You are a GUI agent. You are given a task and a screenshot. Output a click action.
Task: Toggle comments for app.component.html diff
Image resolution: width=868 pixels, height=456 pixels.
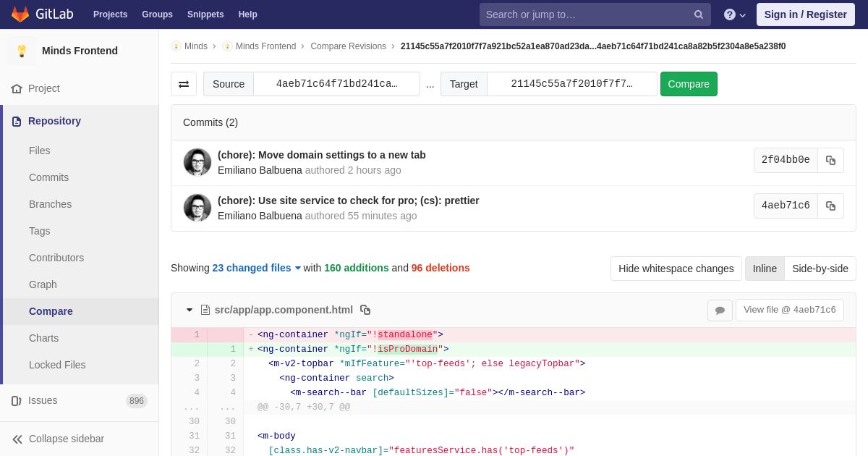pyautogui.click(x=720, y=311)
